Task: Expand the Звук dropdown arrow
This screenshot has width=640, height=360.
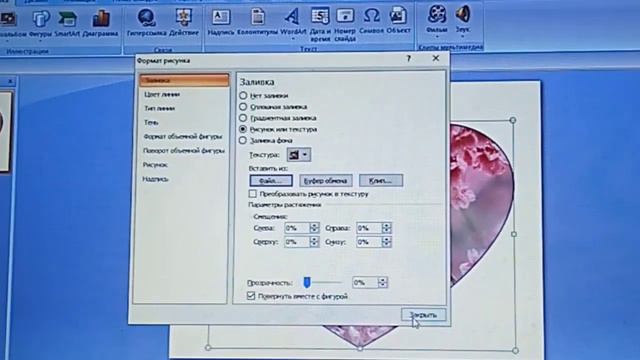Action: (462, 37)
